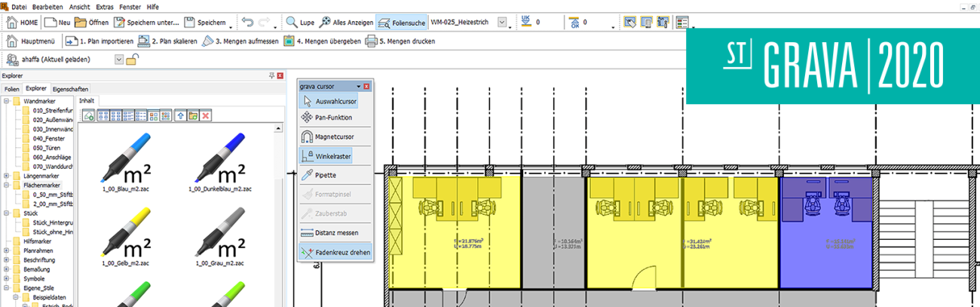Viewport: 980px width, 307px height.
Task: Switch to the Eigenschaften tab
Action: 70,88
